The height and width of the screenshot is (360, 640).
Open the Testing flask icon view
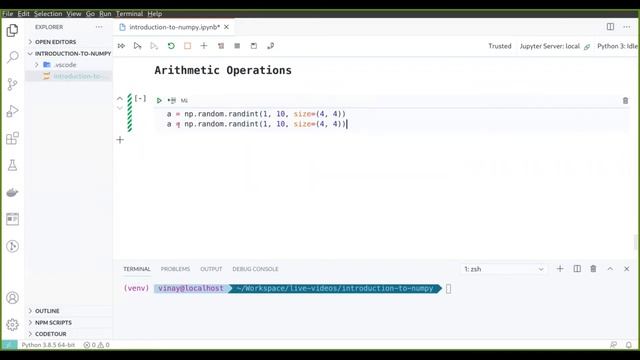coord(12,165)
